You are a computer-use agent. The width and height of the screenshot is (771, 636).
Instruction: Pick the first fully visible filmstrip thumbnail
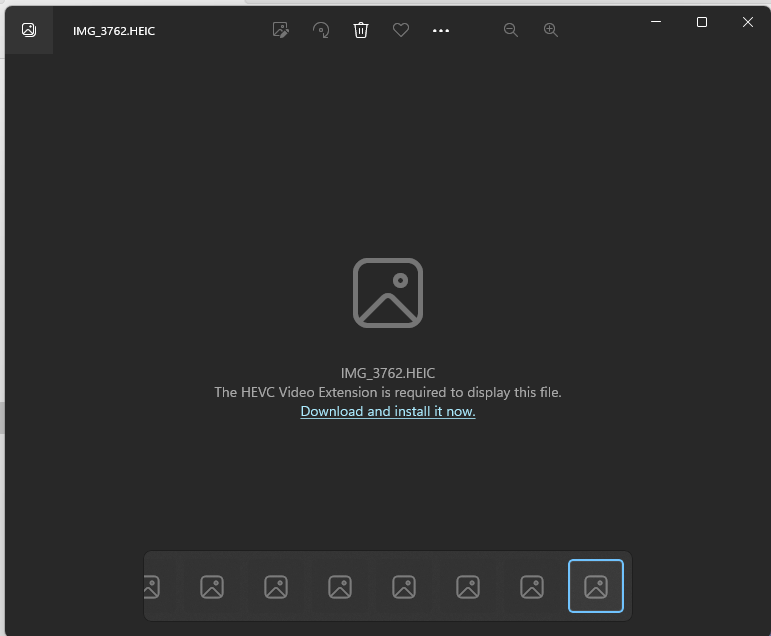pos(212,586)
